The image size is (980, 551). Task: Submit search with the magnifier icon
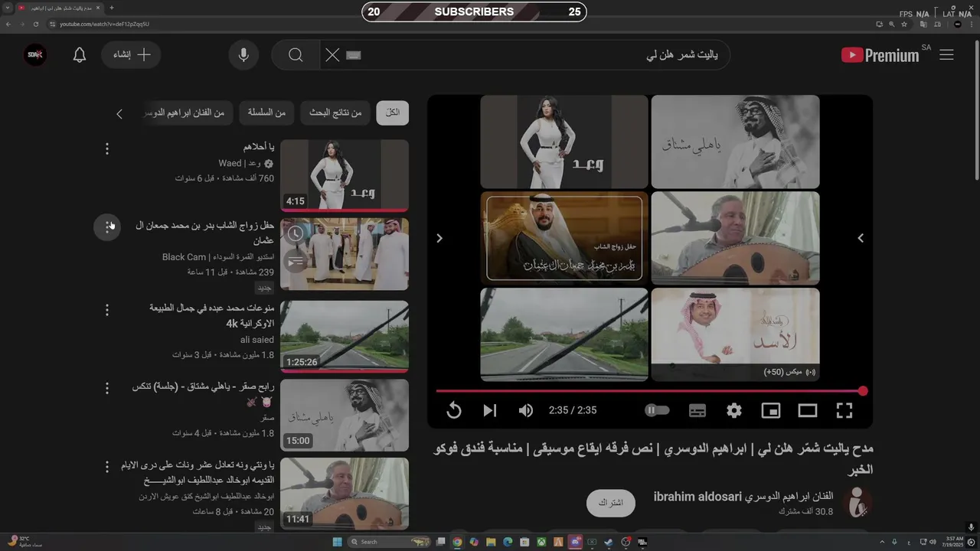tap(296, 55)
